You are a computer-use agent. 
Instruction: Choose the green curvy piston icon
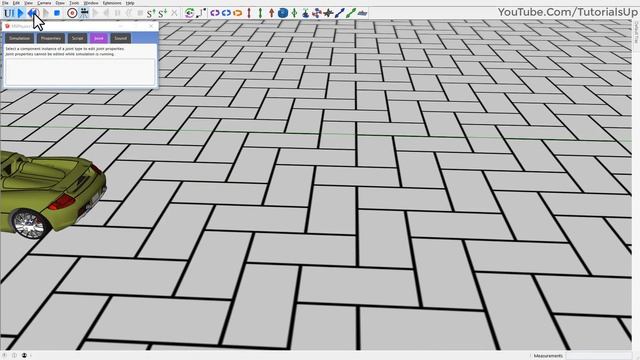pos(351,13)
